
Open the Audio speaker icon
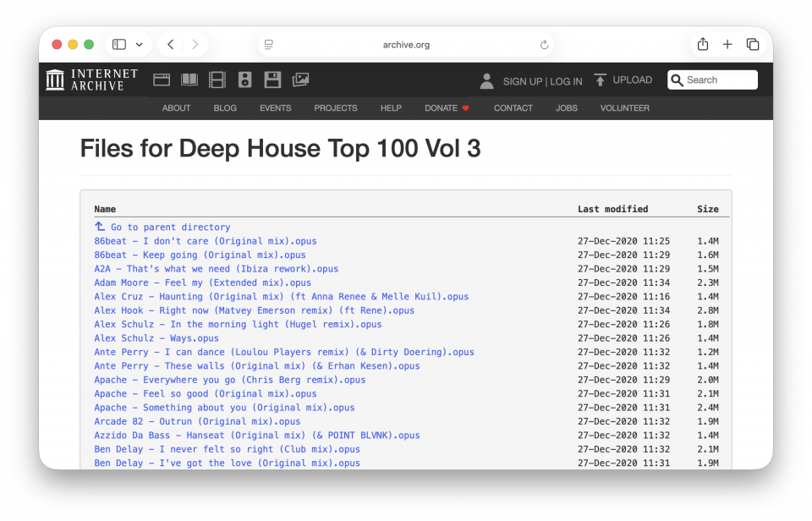pyautogui.click(x=245, y=80)
